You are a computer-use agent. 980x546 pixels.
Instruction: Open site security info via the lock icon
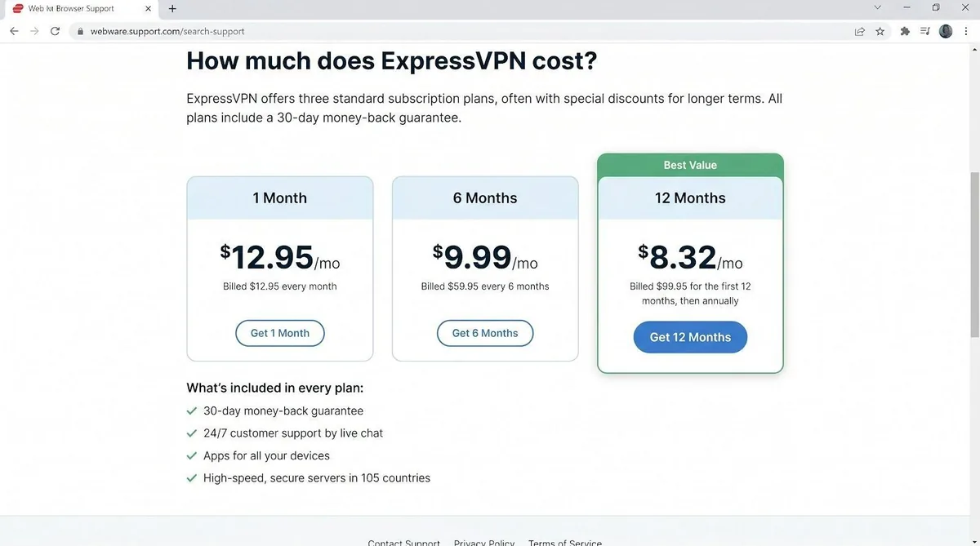79,31
